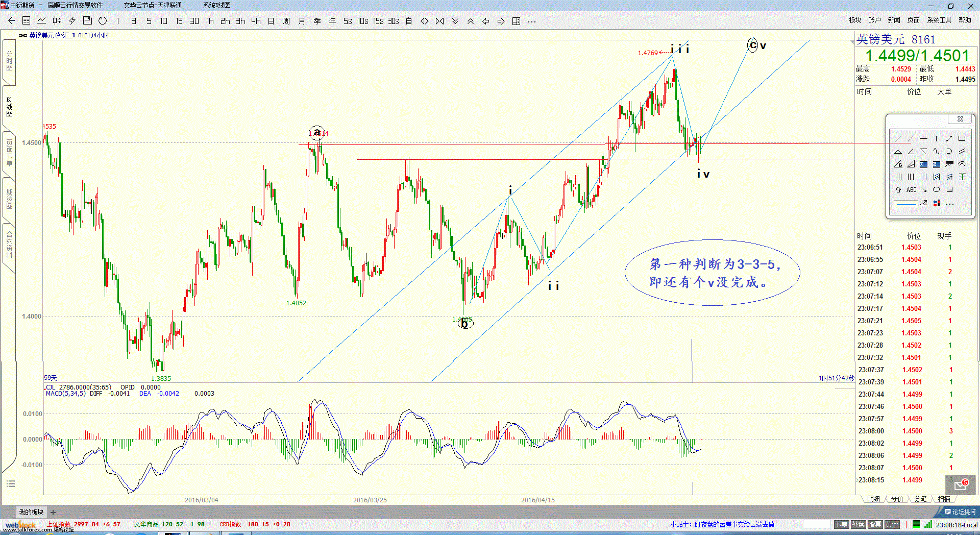Click the 股票 button in status bar

(875, 524)
